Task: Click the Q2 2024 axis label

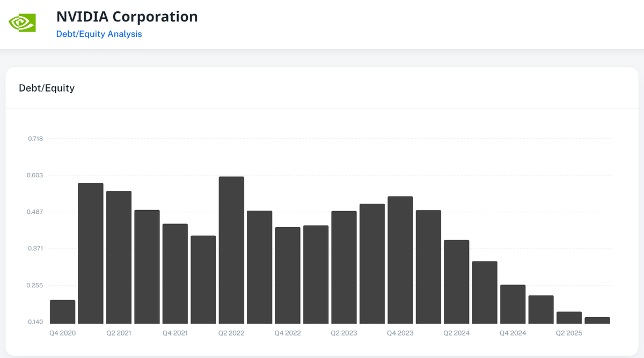Action: (456, 332)
